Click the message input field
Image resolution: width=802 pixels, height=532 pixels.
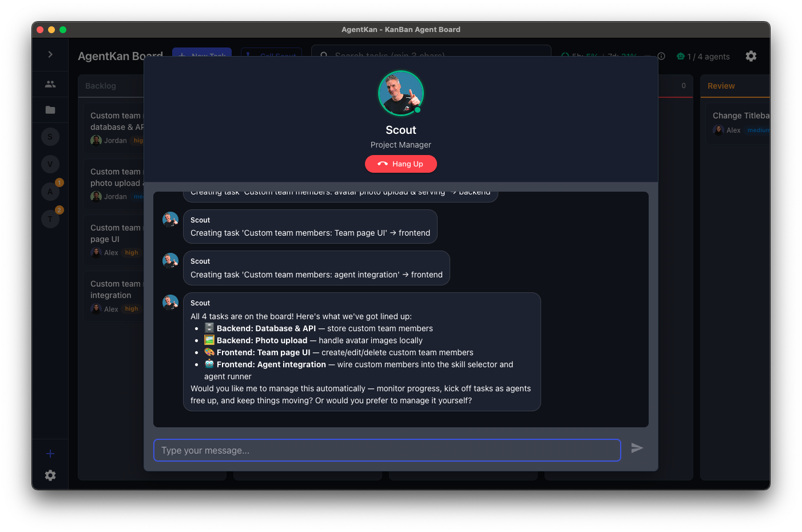(x=387, y=450)
